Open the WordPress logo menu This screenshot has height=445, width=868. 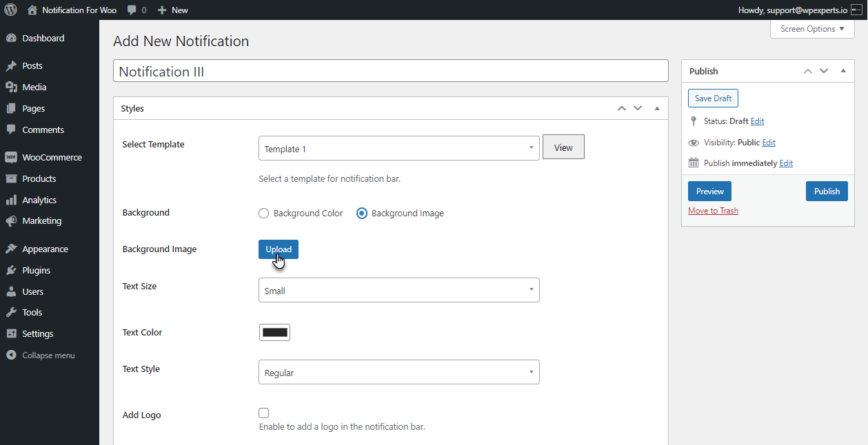[x=11, y=10]
